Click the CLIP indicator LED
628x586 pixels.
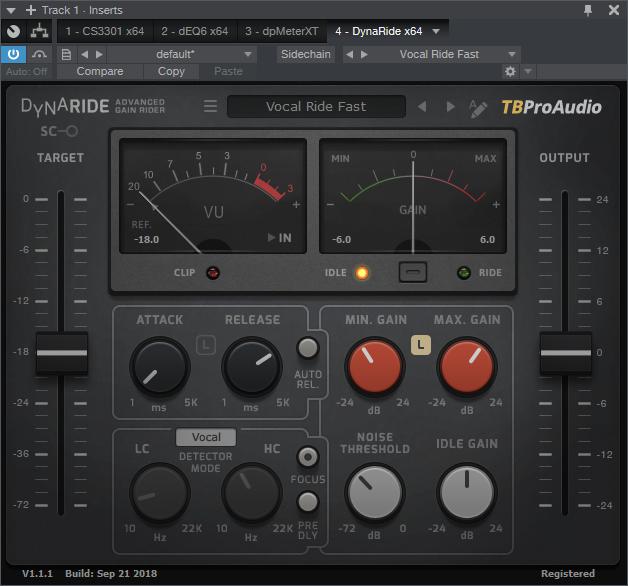pyautogui.click(x=213, y=273)
